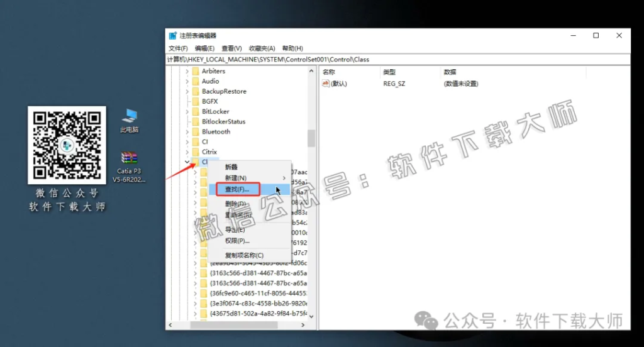This screenshot has width=644, height=347.
Task: Select the Citrix tree item
Action: pos(209,151)
